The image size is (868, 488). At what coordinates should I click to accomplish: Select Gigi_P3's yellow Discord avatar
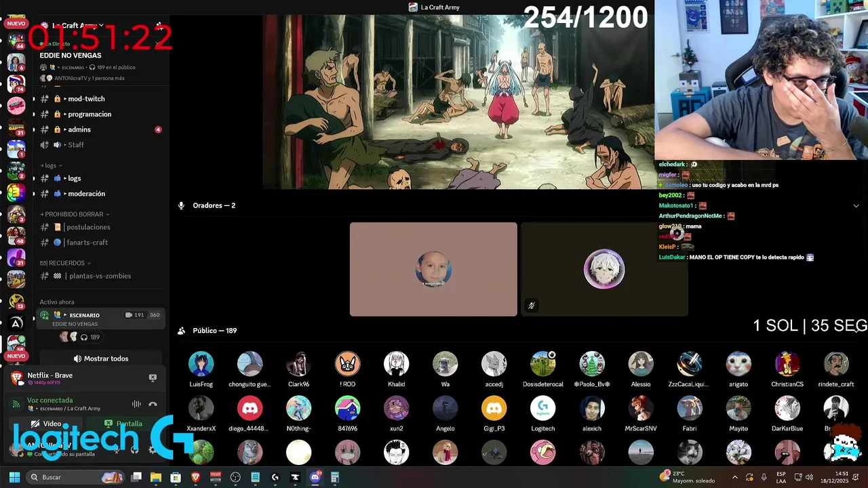coord(494,409)
